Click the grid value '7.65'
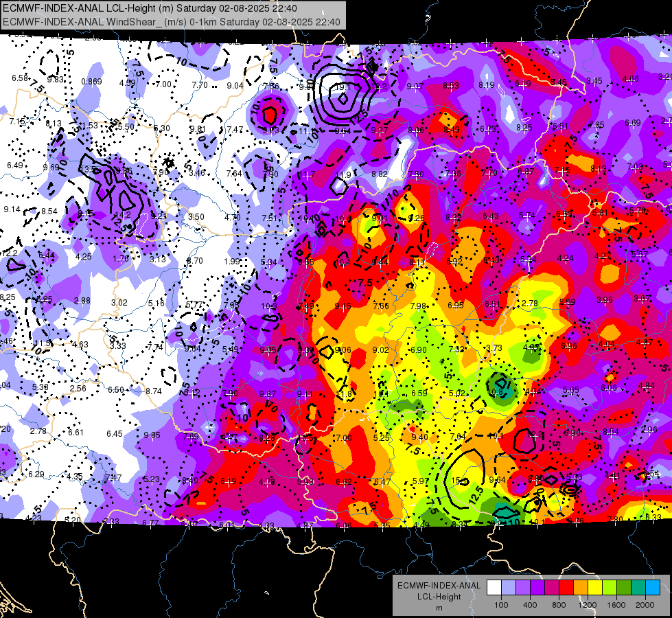Screen dimensions: 672x618 (596, 125)
